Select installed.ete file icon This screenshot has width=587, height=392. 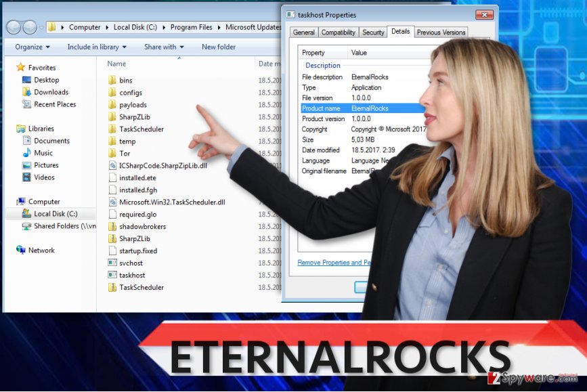click(112, 177)
